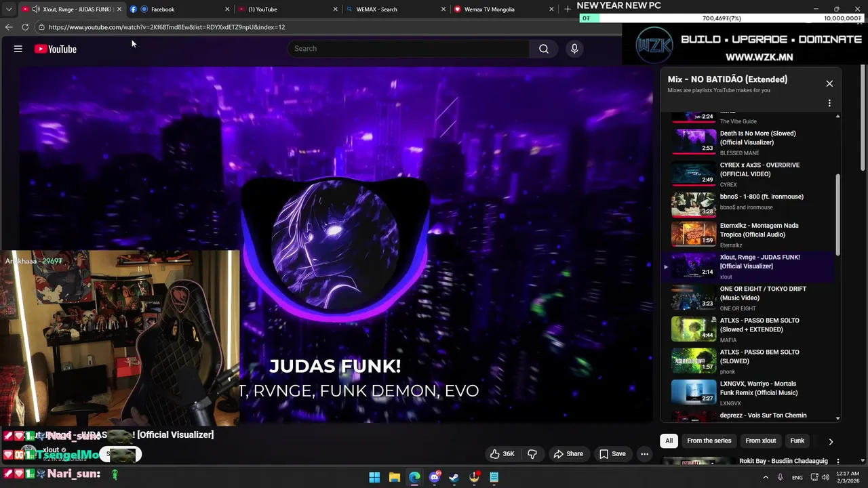Start voice search with the microphone icon
Viewport: 868px width, 488px height.
[574, 49]
